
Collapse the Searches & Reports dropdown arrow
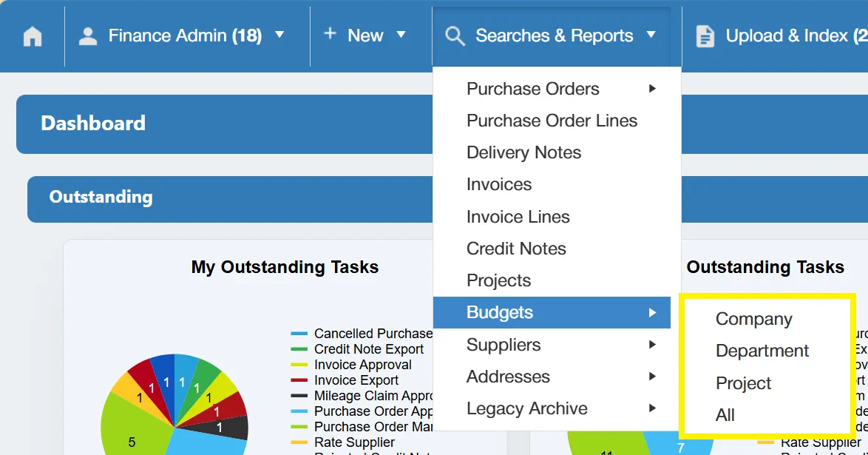tap(651, 35)
